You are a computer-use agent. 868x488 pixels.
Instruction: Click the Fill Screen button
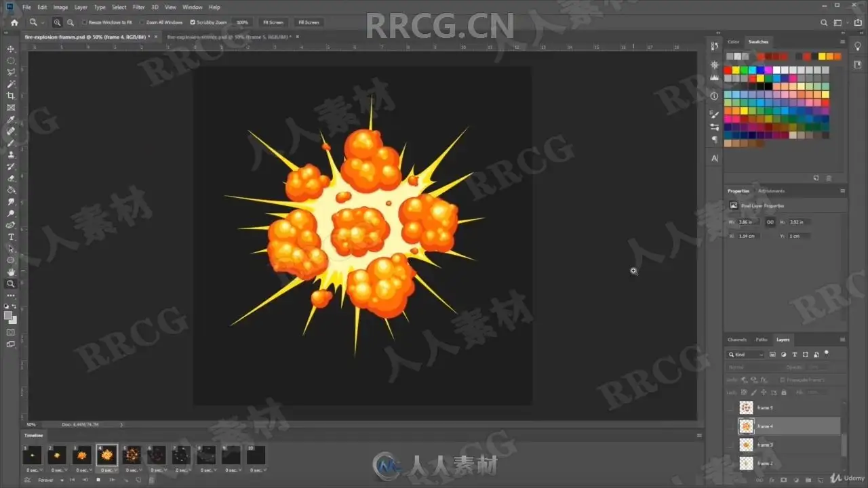coord(309,22)
